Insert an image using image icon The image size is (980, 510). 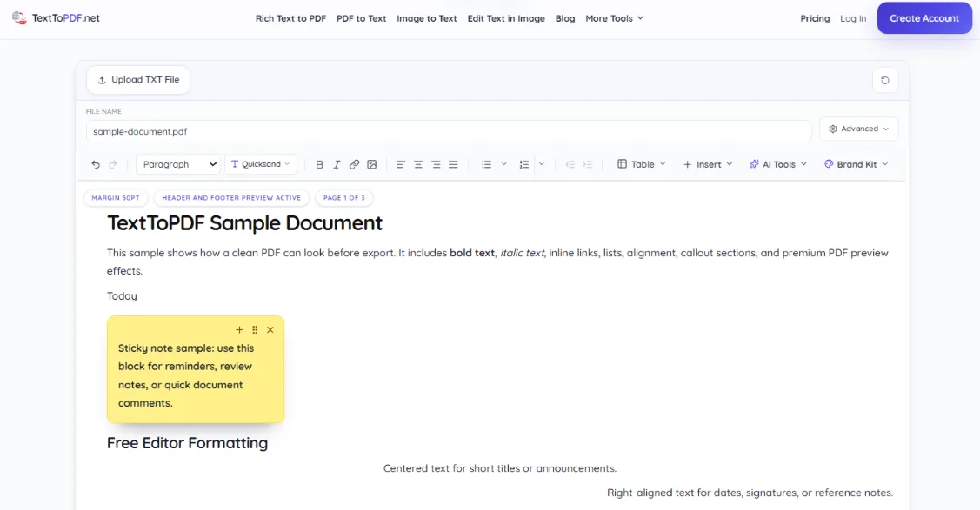coord(372,164)
